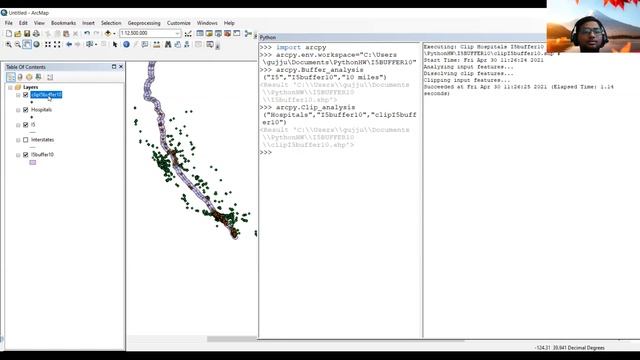This screenshot has height=360, width=640.
Task: Open the Edit menu
Action: pyautogui.click(x=23, y=23)
